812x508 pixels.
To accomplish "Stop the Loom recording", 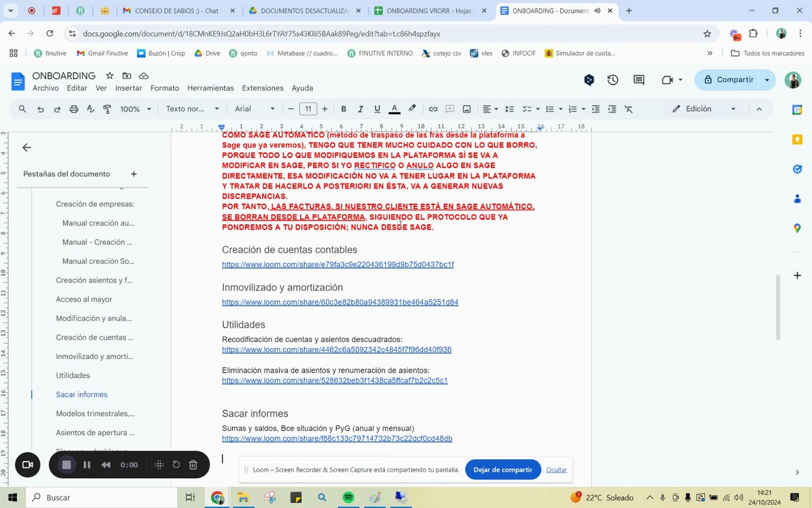I will [x=66, y=465].
